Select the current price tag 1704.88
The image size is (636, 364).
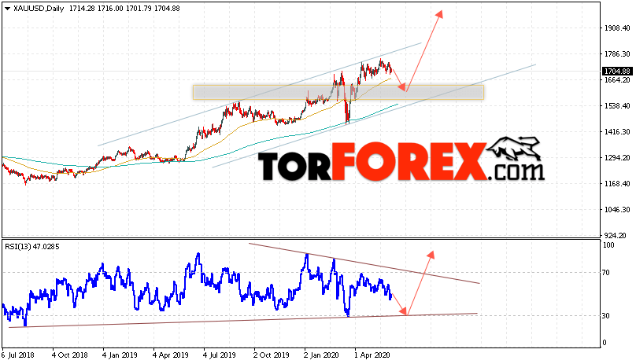(617, 72)
